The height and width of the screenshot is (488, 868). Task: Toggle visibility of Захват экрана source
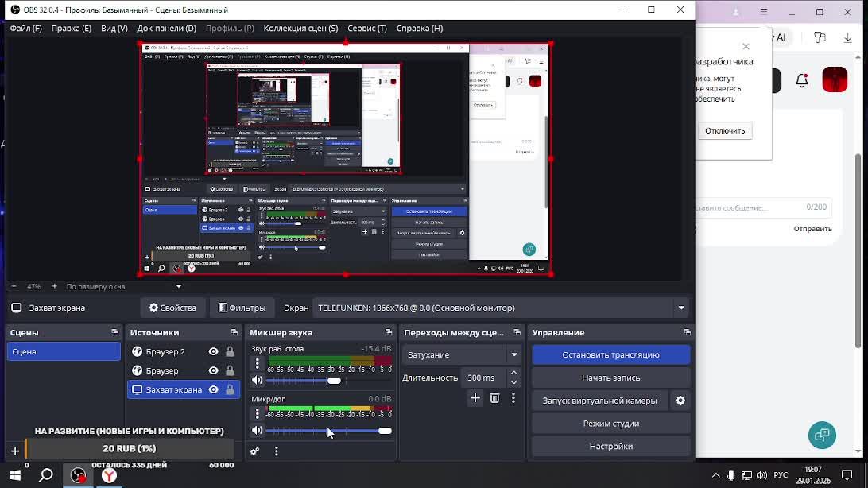[x=213, y=389]
